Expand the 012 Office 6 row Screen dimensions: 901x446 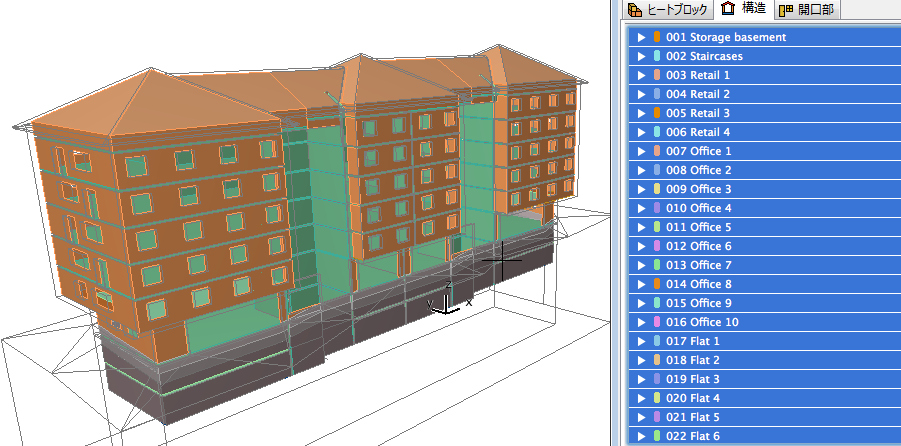point(642,246)
